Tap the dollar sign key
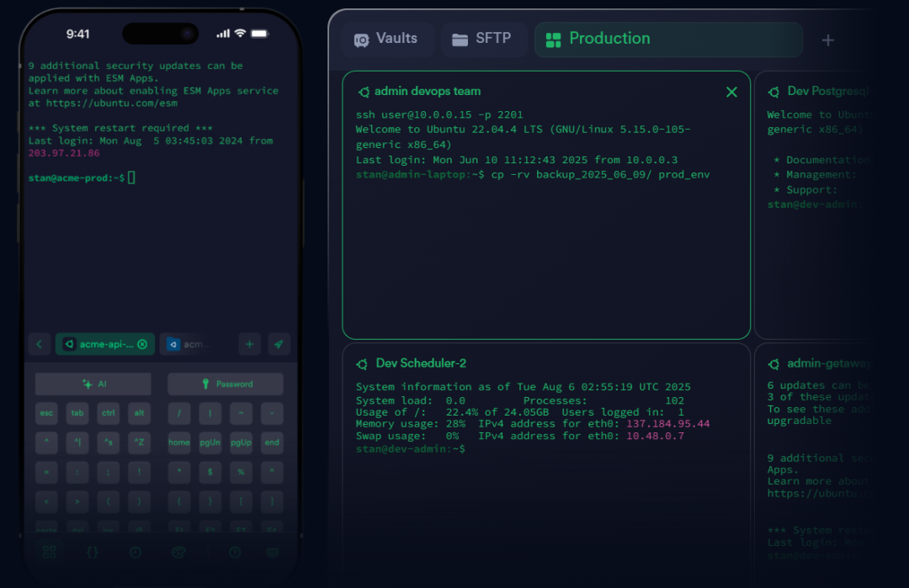The width and height of the screenshot is (909, 588). pos(210,472)
